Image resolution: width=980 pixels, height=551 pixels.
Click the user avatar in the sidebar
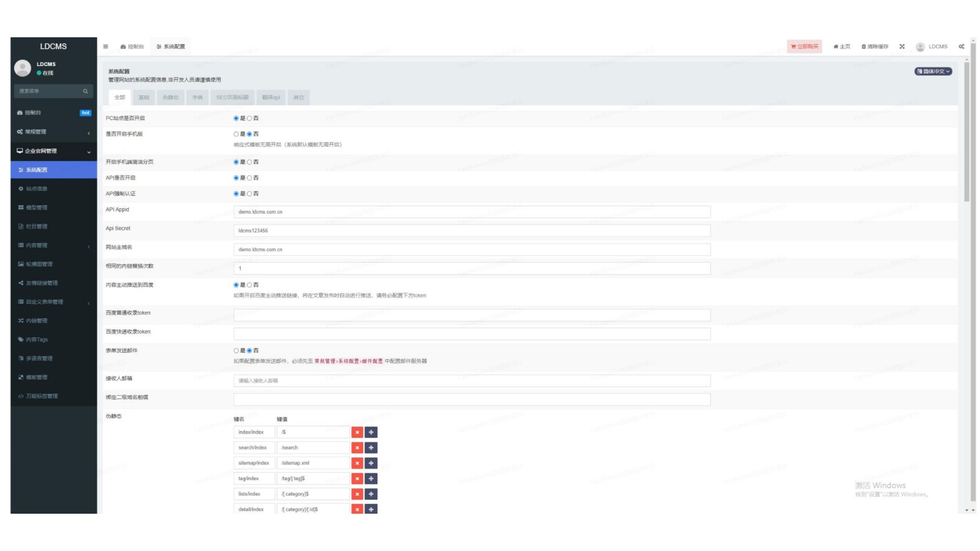[x=23, y=68]
